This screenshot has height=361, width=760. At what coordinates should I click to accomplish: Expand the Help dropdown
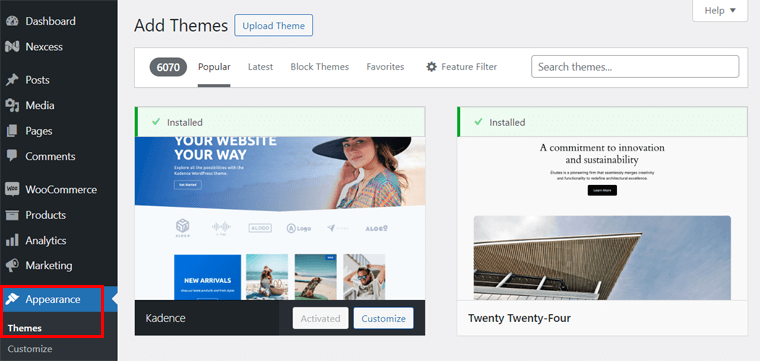(x=720, y=10)
